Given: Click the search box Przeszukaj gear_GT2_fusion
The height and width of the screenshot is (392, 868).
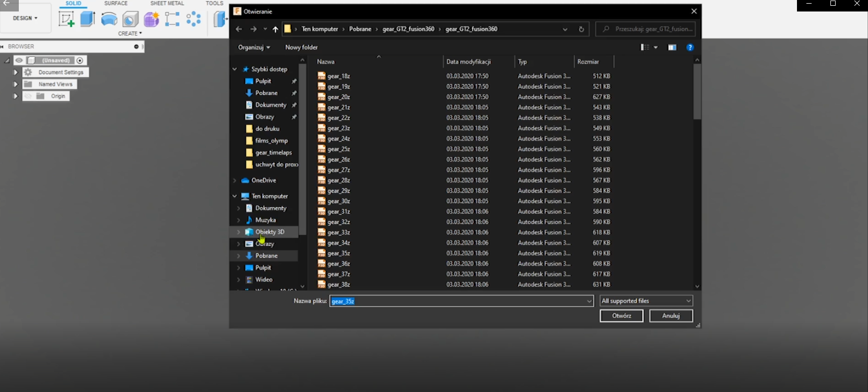Looking at the screenshot, I should click(646, 29).
